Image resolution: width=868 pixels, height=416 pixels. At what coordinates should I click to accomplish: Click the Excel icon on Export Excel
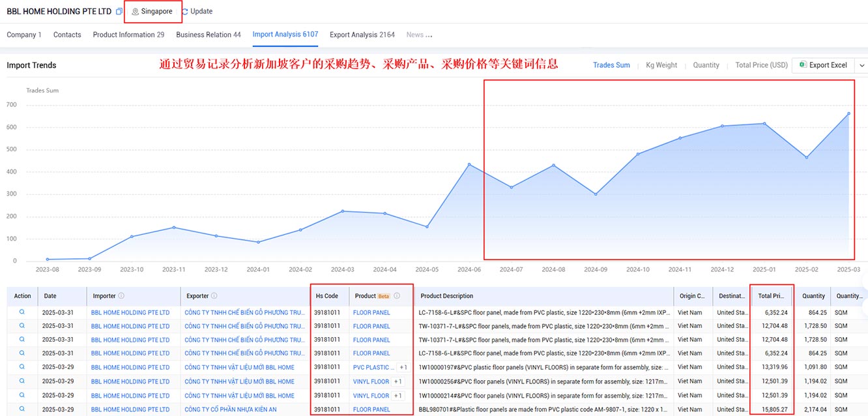[x=803, y=65]
